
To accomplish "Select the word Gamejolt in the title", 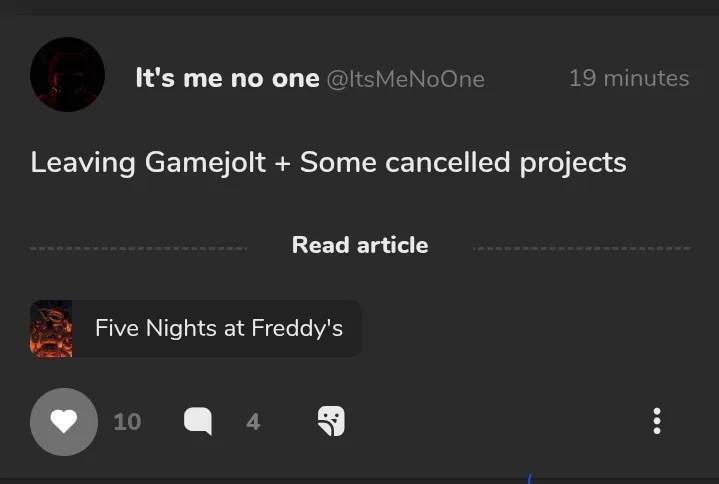I will [x=205, y=163].
